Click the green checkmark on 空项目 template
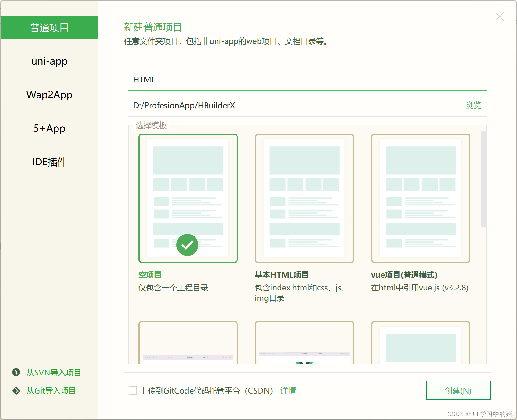The width and height of the screenshot is (517, 420). pos(187,245)
